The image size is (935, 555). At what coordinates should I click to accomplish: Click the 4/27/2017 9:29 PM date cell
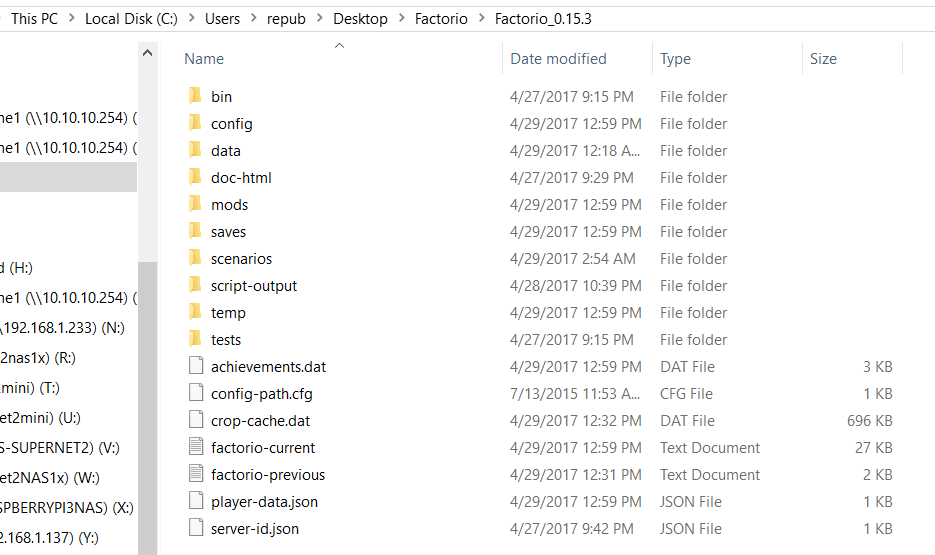pyautogui.click(x=571, y=178)
